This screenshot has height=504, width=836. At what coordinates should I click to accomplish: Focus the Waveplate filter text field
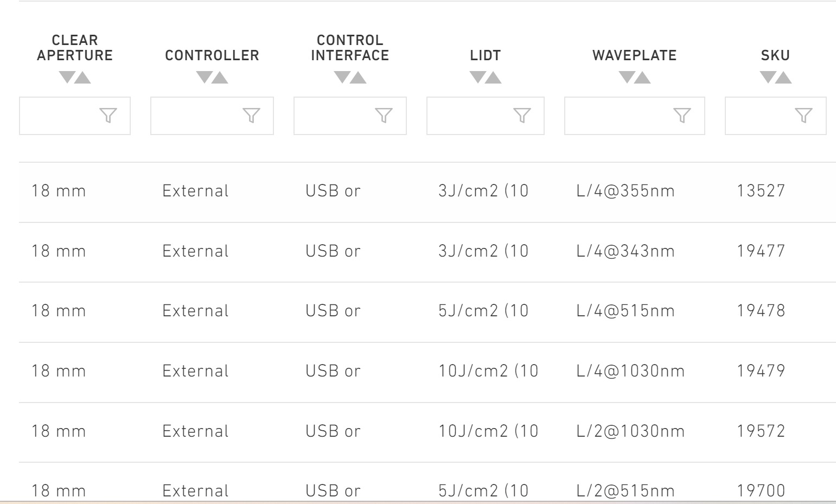[x=635, y=116]
